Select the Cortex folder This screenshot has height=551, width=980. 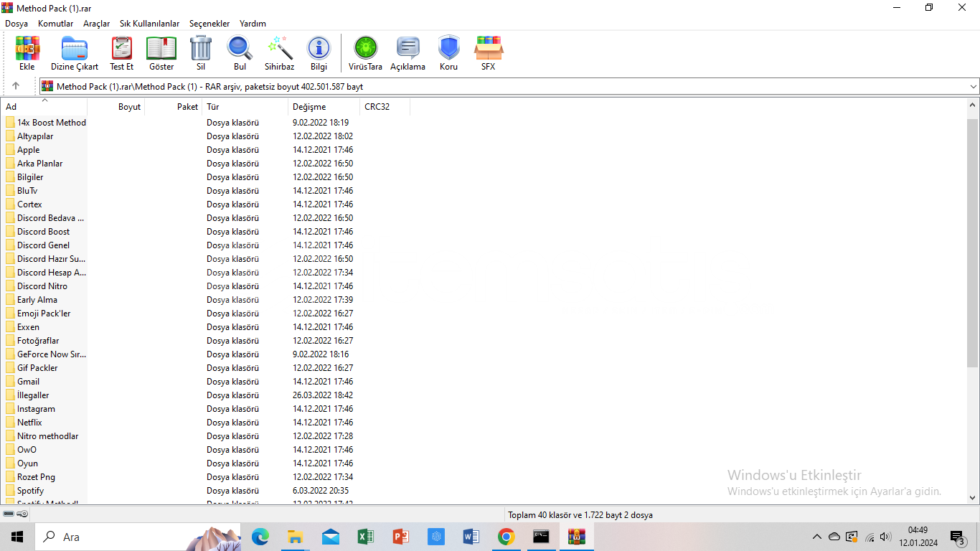(29, 204)
